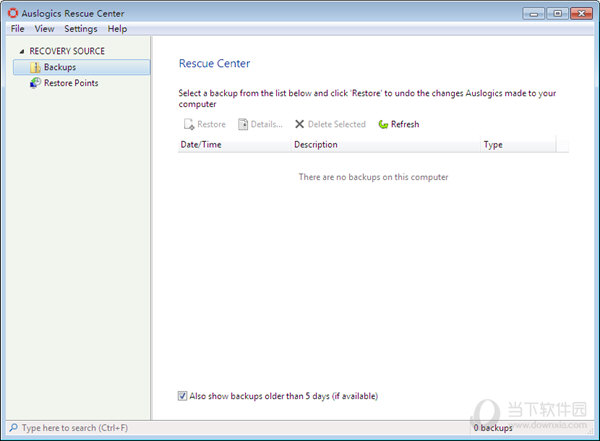
Task: Sort by the Date/Time column header
Action: 234,145
